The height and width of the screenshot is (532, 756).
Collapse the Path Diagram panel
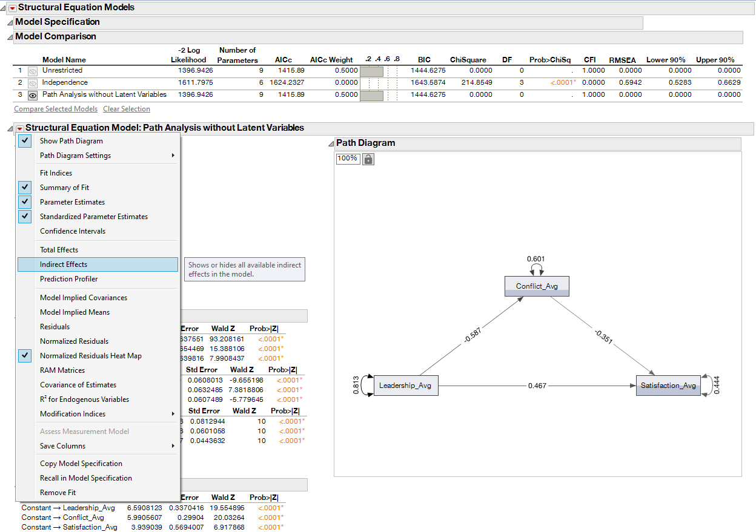331,143
